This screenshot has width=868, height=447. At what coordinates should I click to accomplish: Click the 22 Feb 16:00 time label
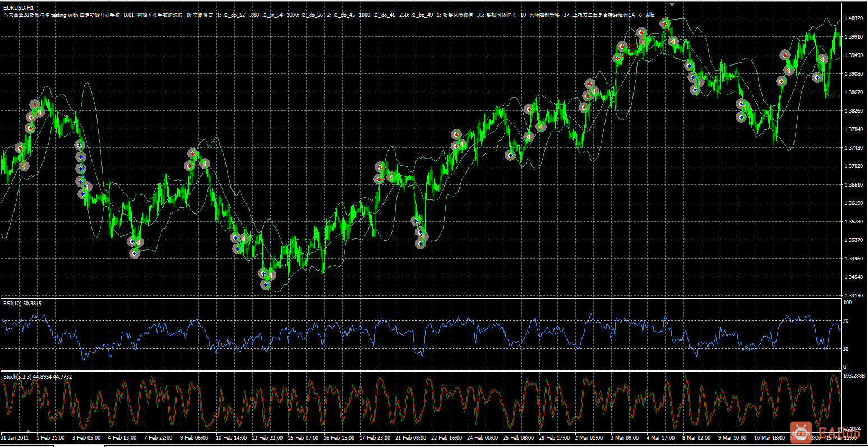pyautogui.click(x=446, y=437)
